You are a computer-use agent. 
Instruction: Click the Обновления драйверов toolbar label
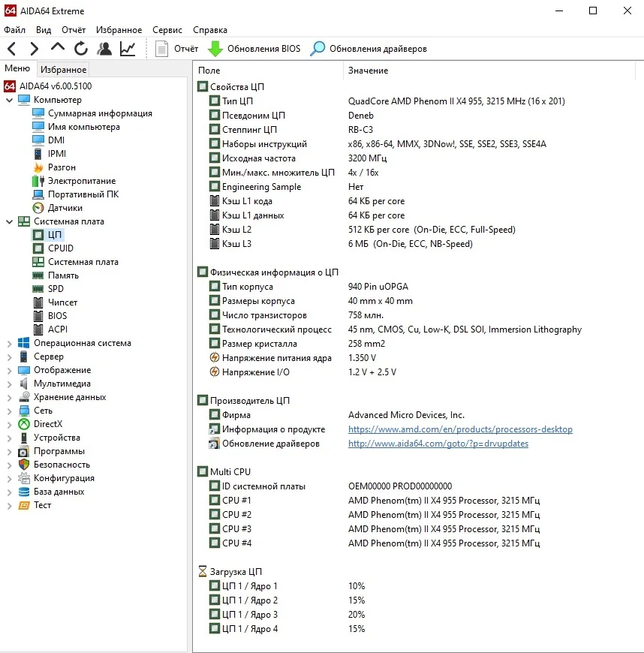[x=378, y=49]
